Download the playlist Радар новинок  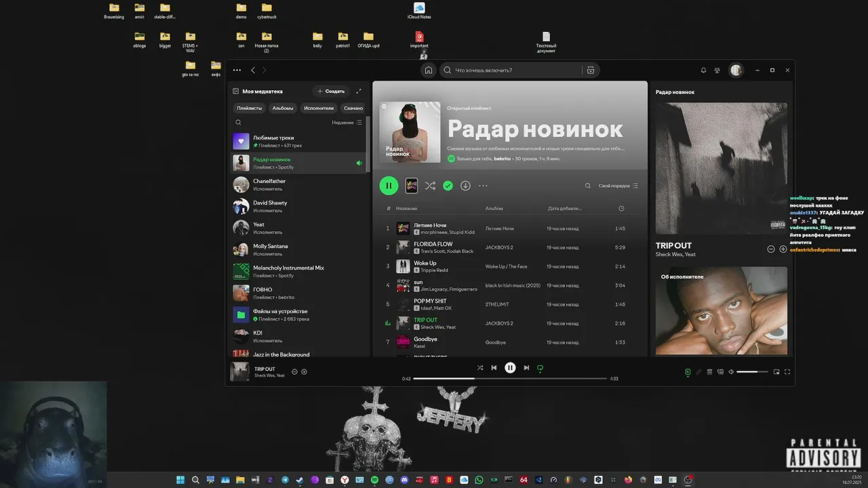pyautogui.click(x=465, y=185)
